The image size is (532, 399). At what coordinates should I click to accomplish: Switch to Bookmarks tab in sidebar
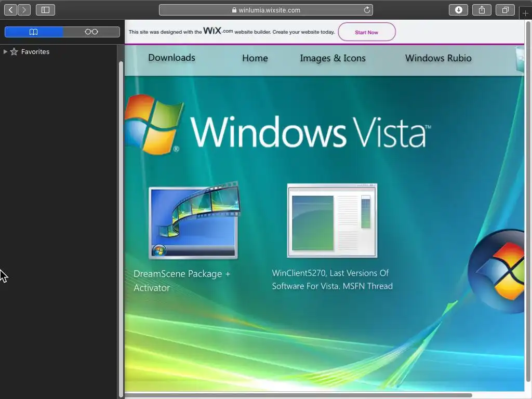pos(34,32)
